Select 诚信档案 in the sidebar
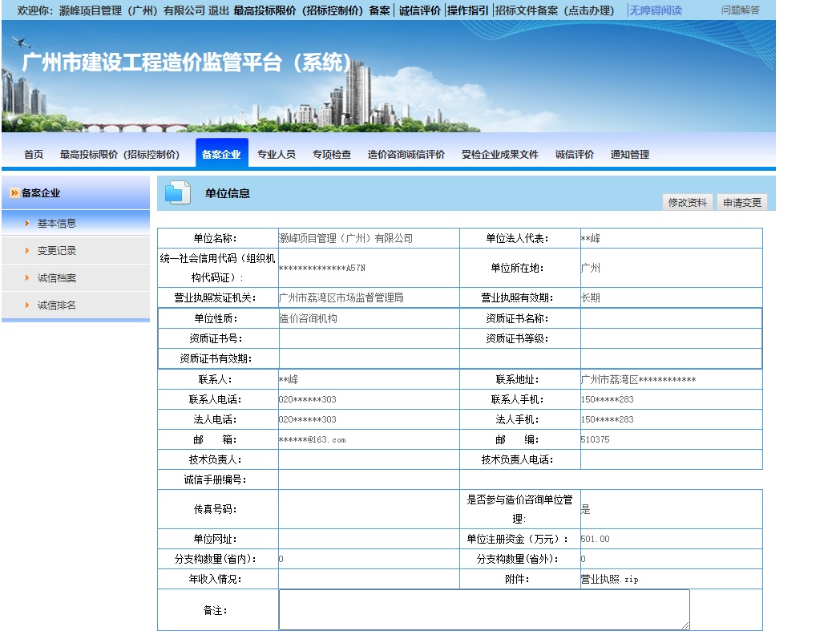 click(x=56, y=278)
